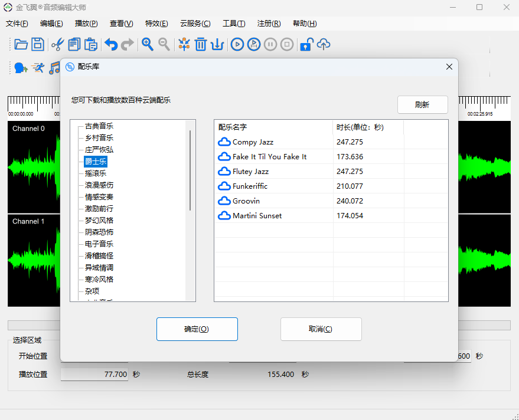The width and height of the screenshot is (519, 420).
Task: Click the cloud upload toolbar icon
Action: pos(323,44)
